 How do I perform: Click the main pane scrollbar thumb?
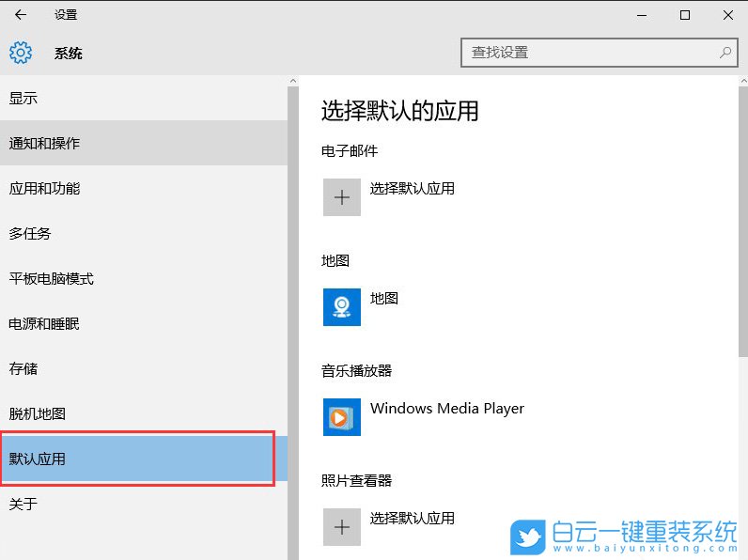tap(743, 221)
